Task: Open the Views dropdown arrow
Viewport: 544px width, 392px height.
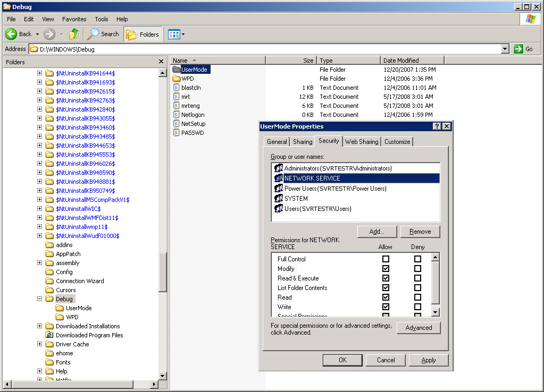Action: tap(183, 35)
